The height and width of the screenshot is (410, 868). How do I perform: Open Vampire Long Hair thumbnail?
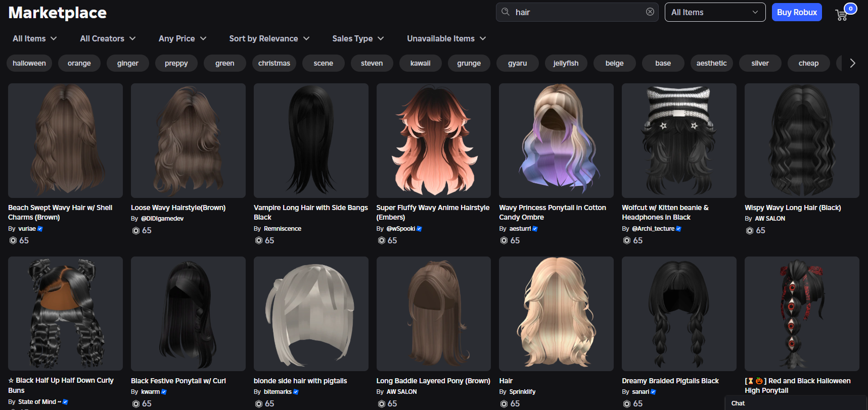(x=311, y=140)
